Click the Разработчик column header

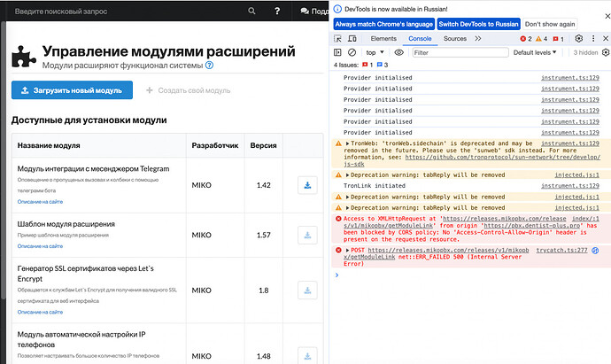[x=215, y=145]
